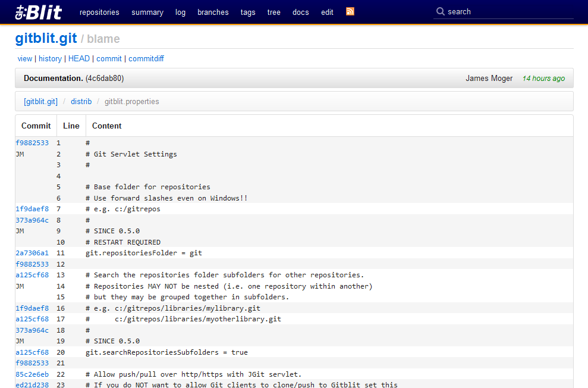588x388 pixels.
Task: Open commit f9882533 on line 12
Action: pyautogui.click(x=32, y=264)
